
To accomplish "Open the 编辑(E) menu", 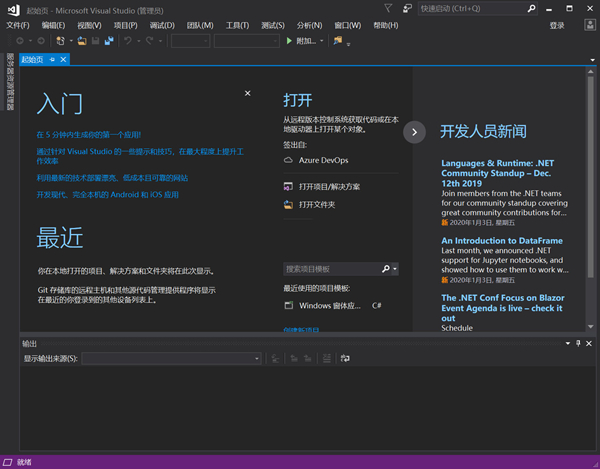I will point(53,25).
